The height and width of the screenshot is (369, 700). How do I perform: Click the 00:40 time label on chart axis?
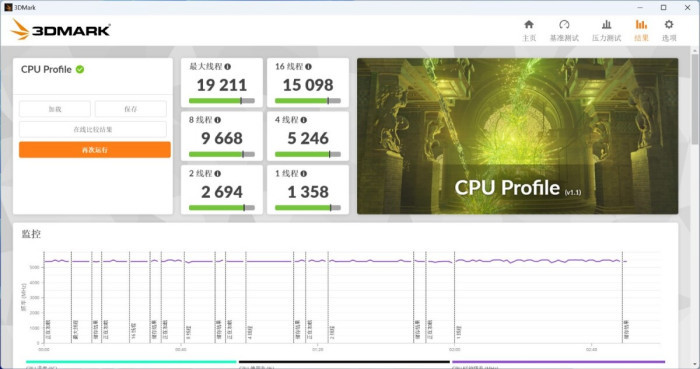(x=181, y=349)
